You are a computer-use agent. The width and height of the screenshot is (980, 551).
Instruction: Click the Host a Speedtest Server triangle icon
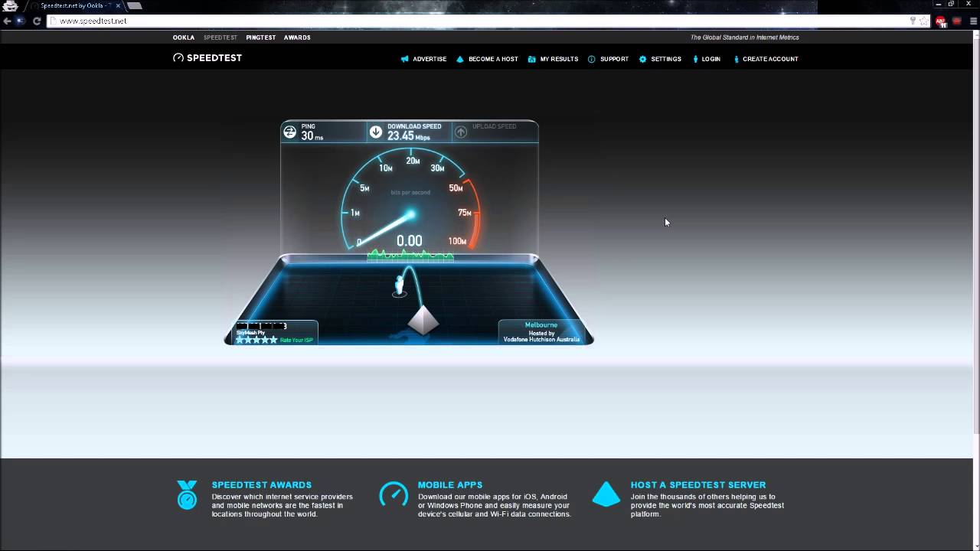606,494
